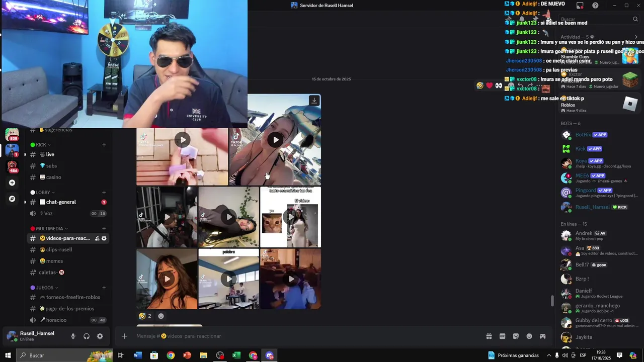This screenshot has width=644, height=362.
Task: Open the pago-de-los-premios channel
Action: (68, 309)
